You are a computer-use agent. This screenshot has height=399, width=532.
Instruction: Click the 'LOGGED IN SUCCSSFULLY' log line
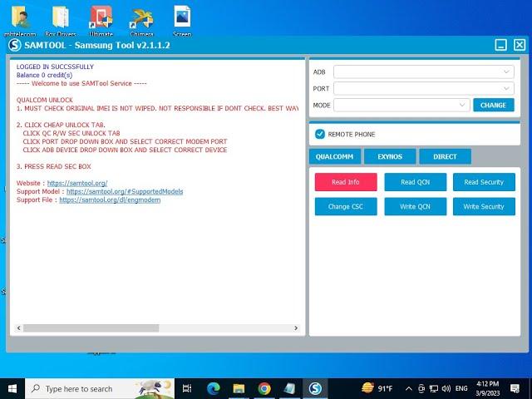pyautogui.click(x=55, y=66)
